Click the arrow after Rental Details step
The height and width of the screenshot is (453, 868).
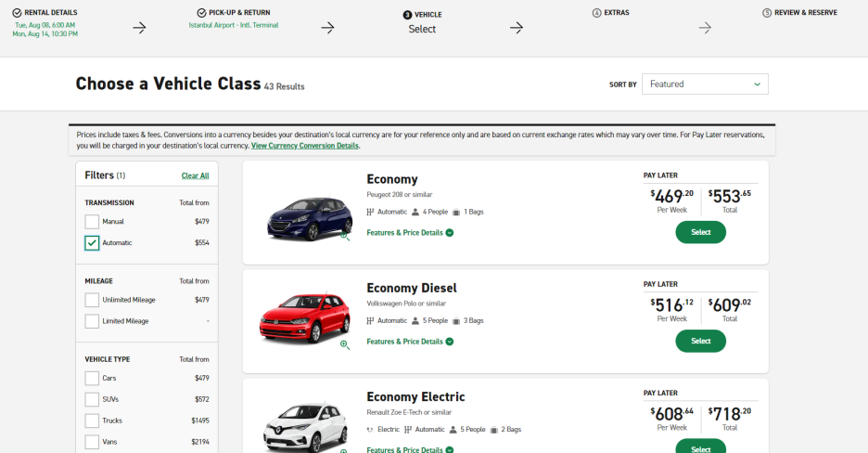coord(139,27)
